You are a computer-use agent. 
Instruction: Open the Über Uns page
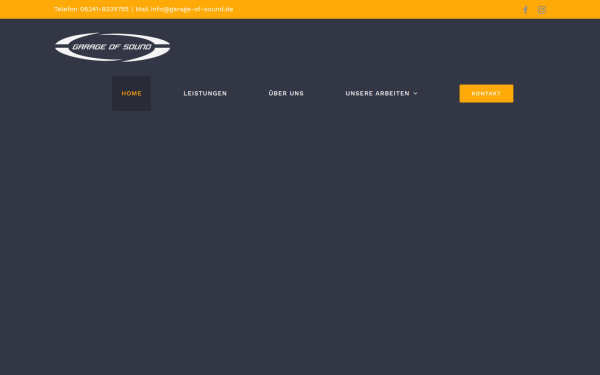[x=286, y=93]
